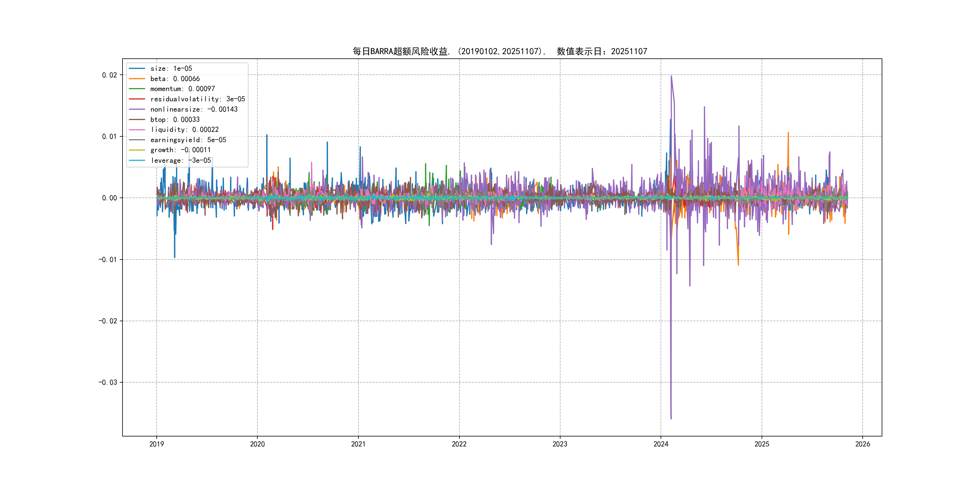Select the residualvolatility: 3e-05 legend label
The width and height of the screenshot is (980, 490).
click(x=198, y=99)
